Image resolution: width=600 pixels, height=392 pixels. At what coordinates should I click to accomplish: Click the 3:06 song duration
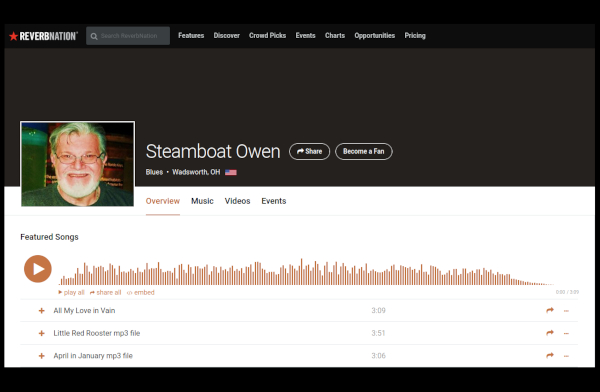[x=378, y=356]
